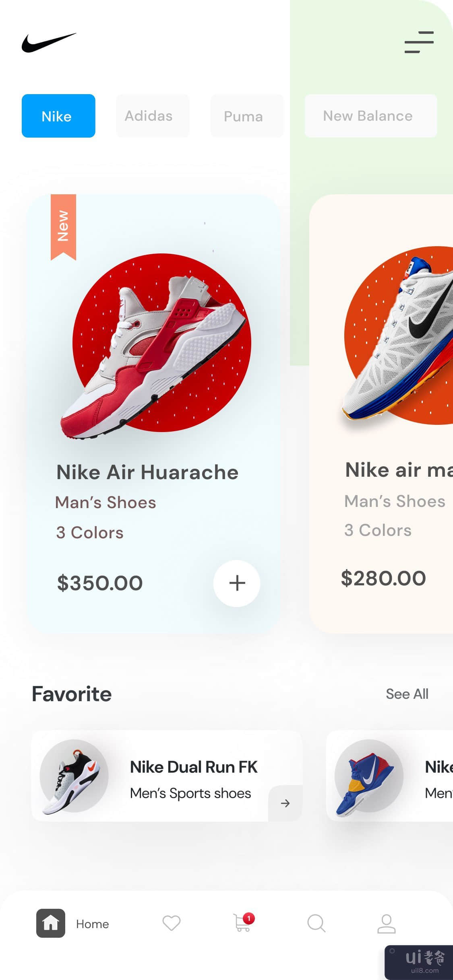453x980 pixels.
Task: Open the user profile icon
Action: click(x=386, y=923)
